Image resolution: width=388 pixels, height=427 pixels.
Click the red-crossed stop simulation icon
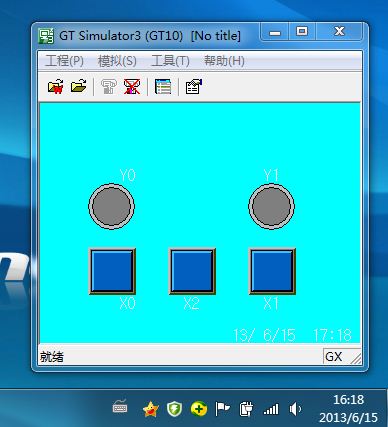[132, 87]
